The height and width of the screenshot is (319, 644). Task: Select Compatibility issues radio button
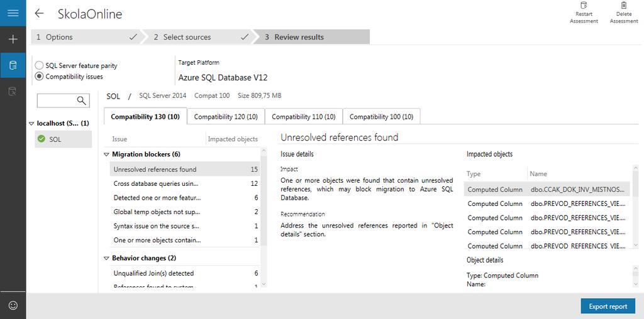tap(39, 76)
